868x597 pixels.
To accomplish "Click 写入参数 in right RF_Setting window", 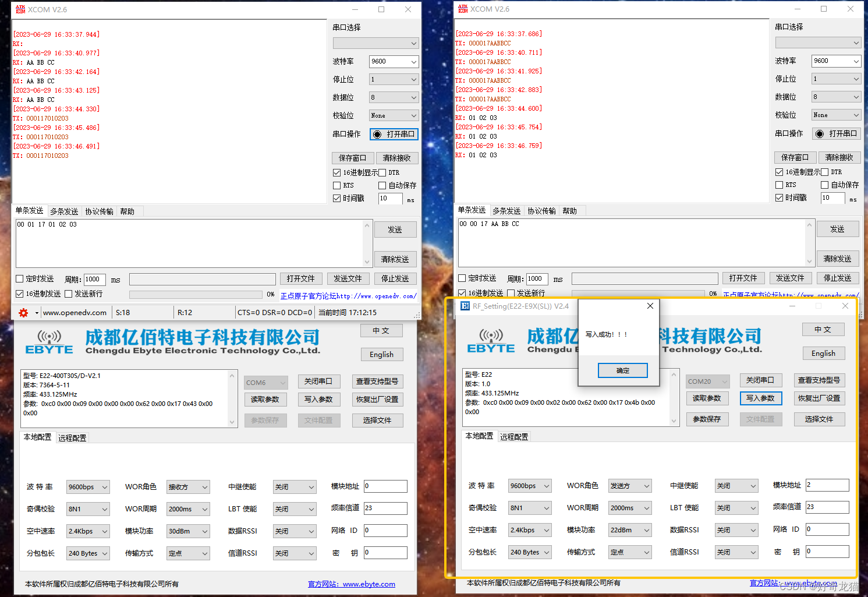I will click(x=760, y=398).
